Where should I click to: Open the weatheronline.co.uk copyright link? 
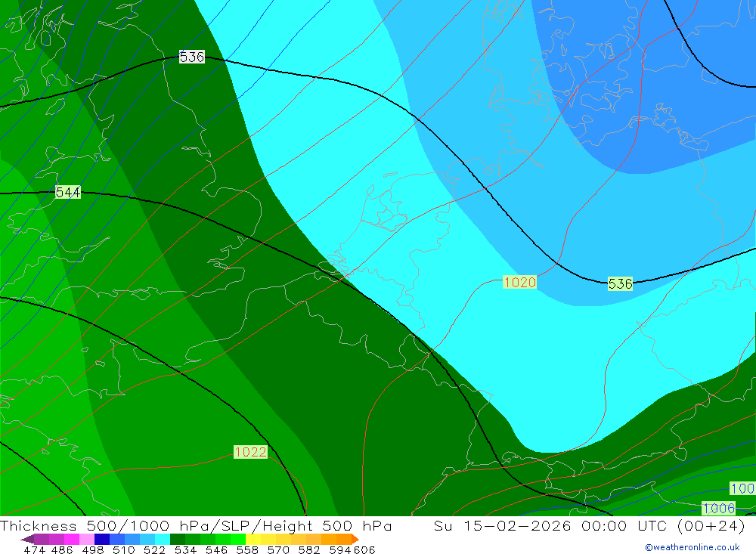[x=692, y=547]
